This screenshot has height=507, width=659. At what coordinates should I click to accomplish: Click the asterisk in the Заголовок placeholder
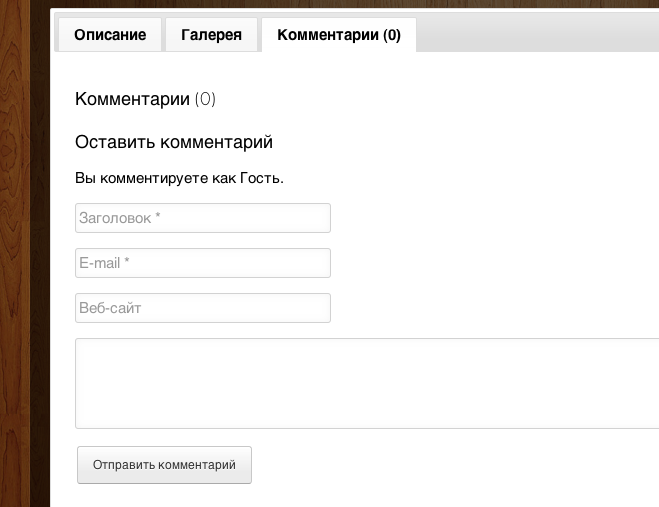click(x=158, y=218)
